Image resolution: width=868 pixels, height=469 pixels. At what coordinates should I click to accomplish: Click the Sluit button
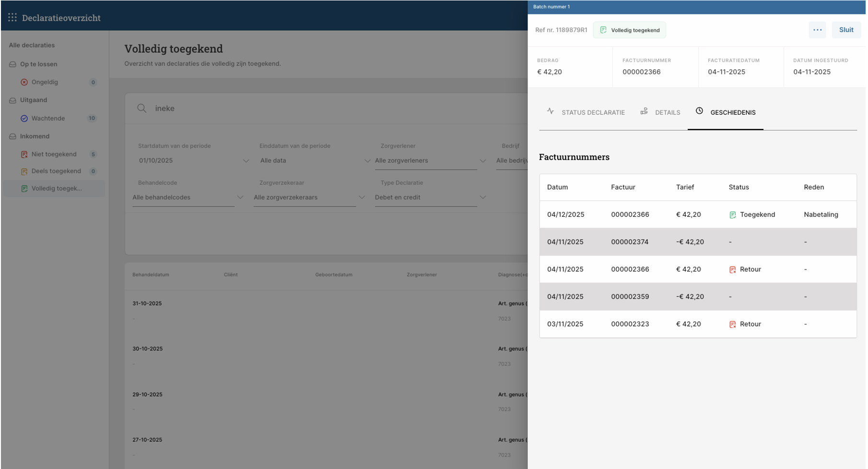[x=846, y=30]
